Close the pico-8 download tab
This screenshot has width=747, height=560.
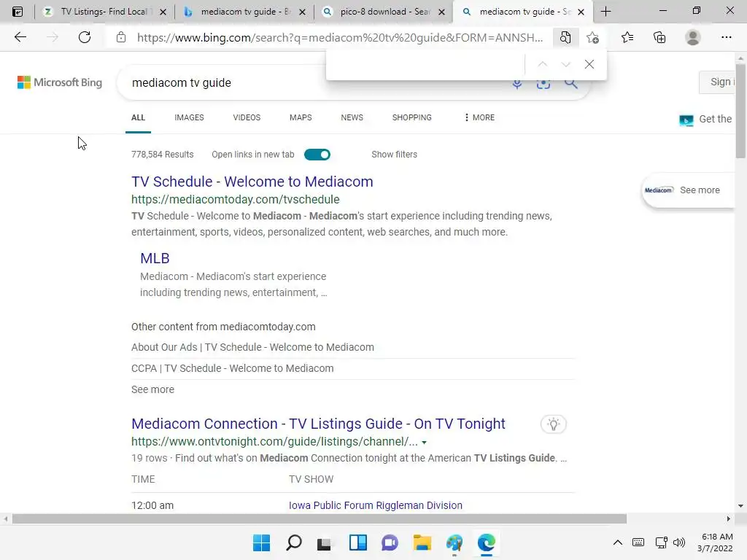click(441, 12)
